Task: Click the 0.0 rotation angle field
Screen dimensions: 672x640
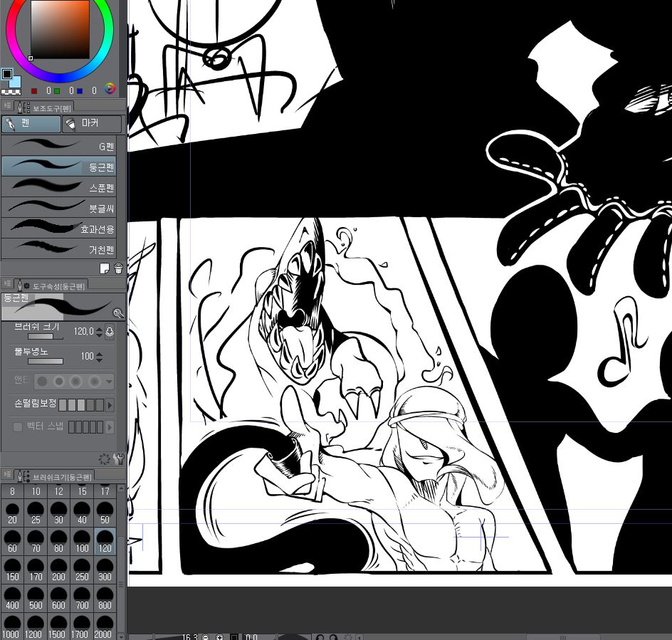Action: (x=251, y=637)
